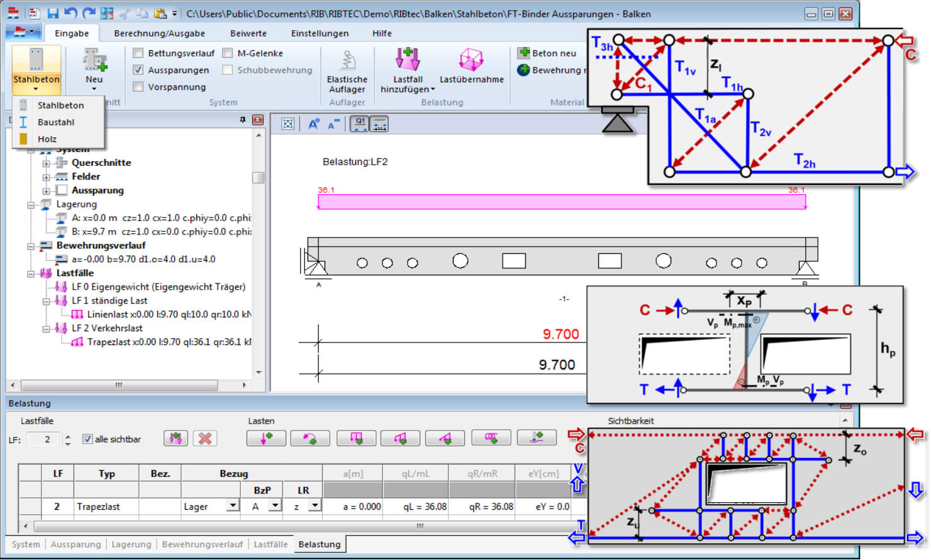Click the calculation icon next to redo
This screenshot has height=560, width=931.
click(x=107, y=13)
